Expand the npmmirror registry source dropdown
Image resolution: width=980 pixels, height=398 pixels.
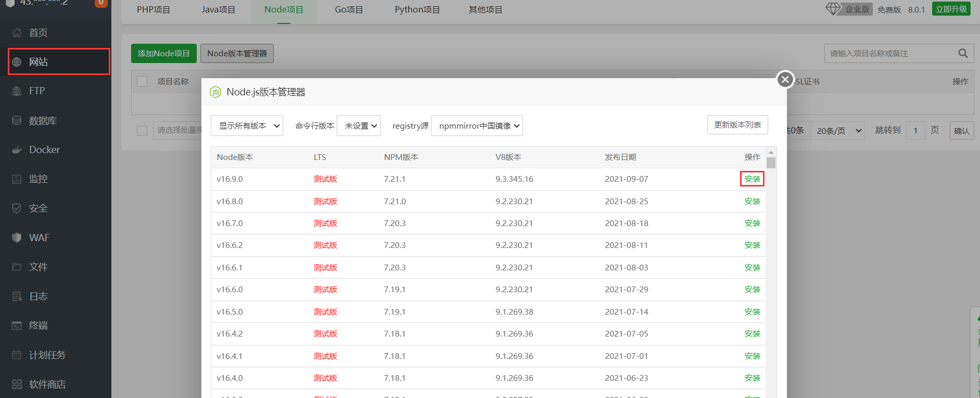(477, 126)
